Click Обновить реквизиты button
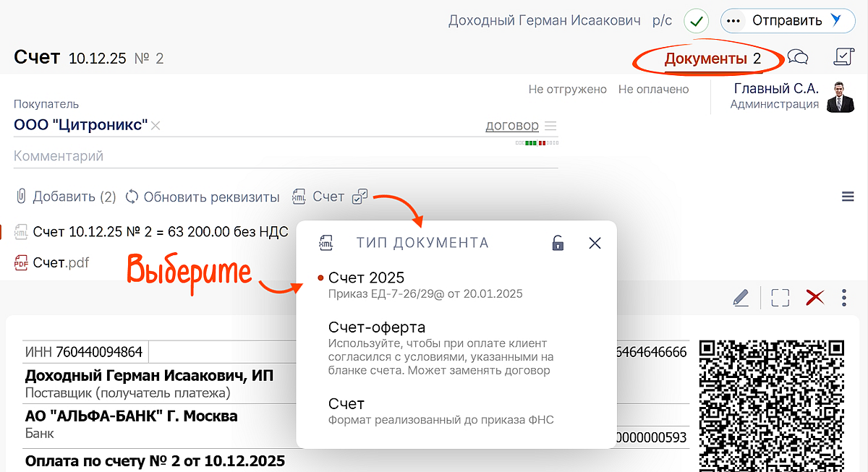The width and height of the screenshot is (868, 472). (x=203, y=197)
